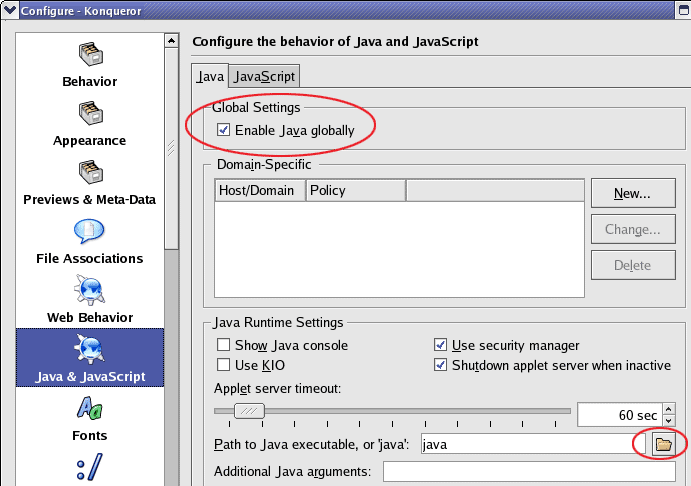Enable the Show Java console checkbox
This screenshot has width=691, height=486.
click(x=224, y=345)
